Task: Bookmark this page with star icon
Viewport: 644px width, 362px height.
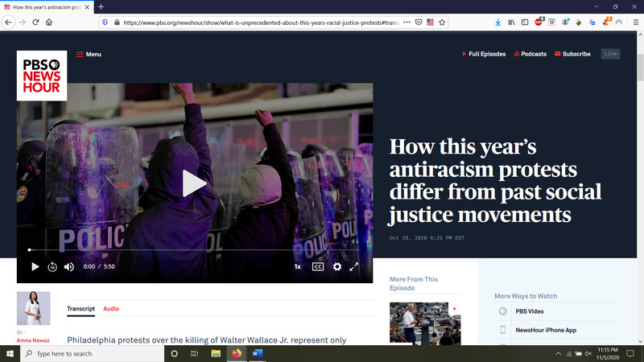Action: point(442,22)
